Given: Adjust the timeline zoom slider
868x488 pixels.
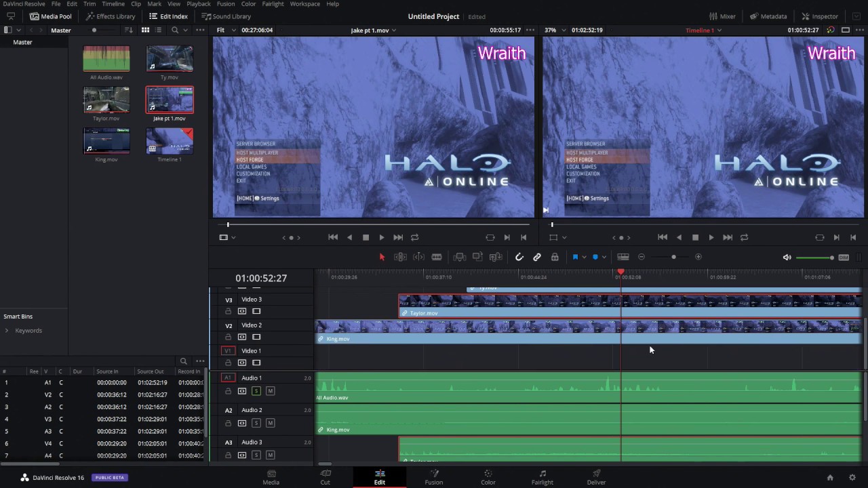Looking at the screenshot, I should (x=673, y=257).
